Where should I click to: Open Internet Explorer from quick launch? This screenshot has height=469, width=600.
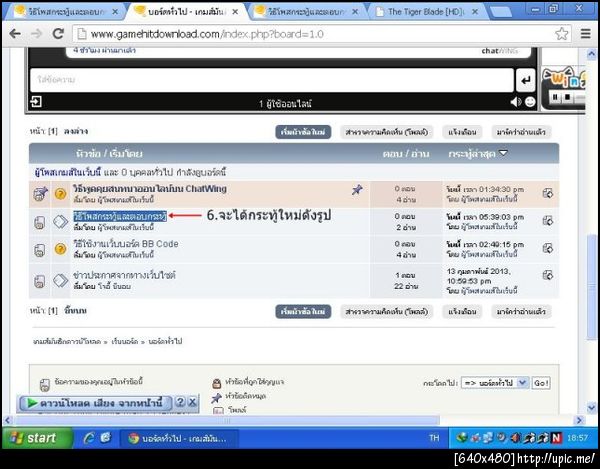coord(88,438)
